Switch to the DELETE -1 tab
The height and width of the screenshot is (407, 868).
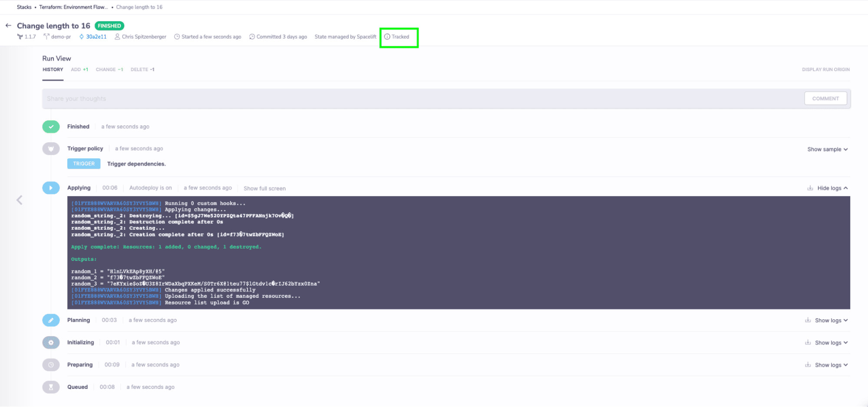(x=142, y=70)
